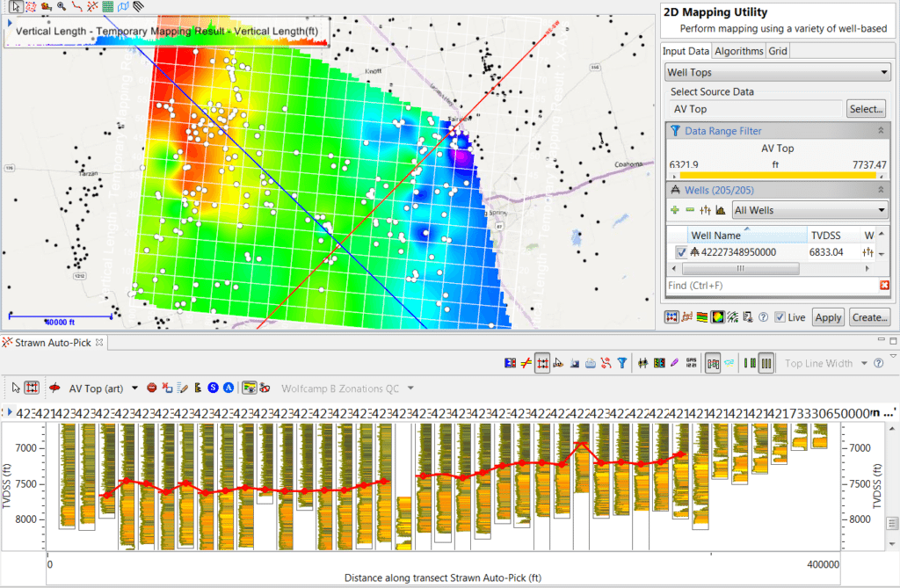Viewport: 900px width, 588px height.
Task: Toggle the stacked color layers contour icon
Action: point(702,317)
